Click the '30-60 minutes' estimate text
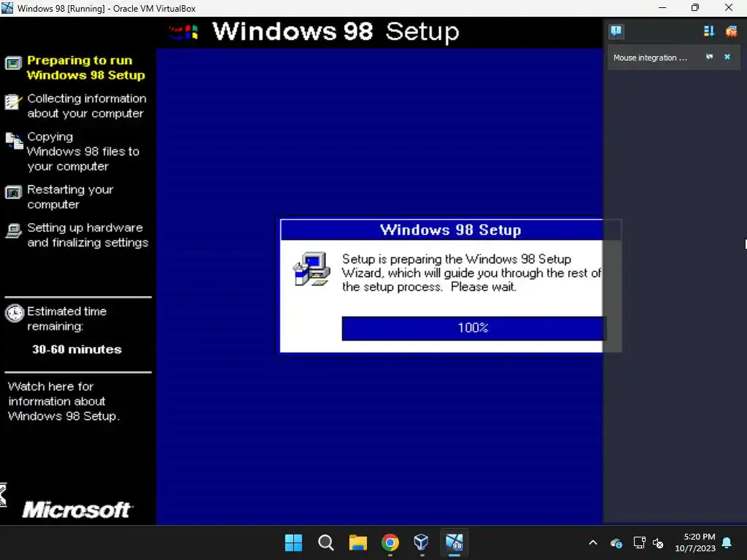Viewport: 747px width, 560px height. [77, 349]
